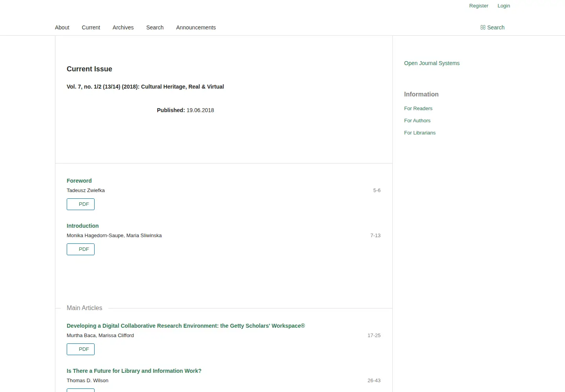Click author name Tadeusz Zwiefka
The image size is (565, 392).
point(86,191)
